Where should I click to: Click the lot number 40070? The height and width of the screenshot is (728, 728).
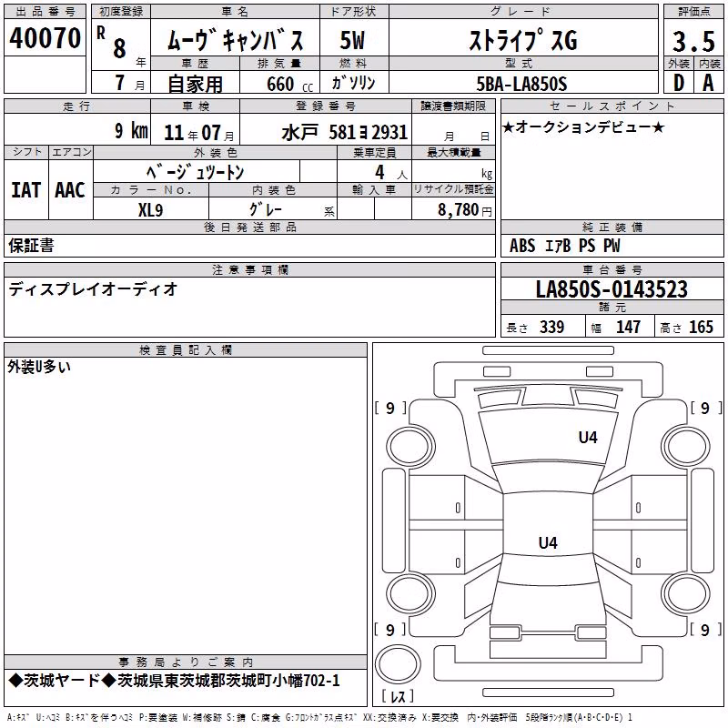click(45, 38)
